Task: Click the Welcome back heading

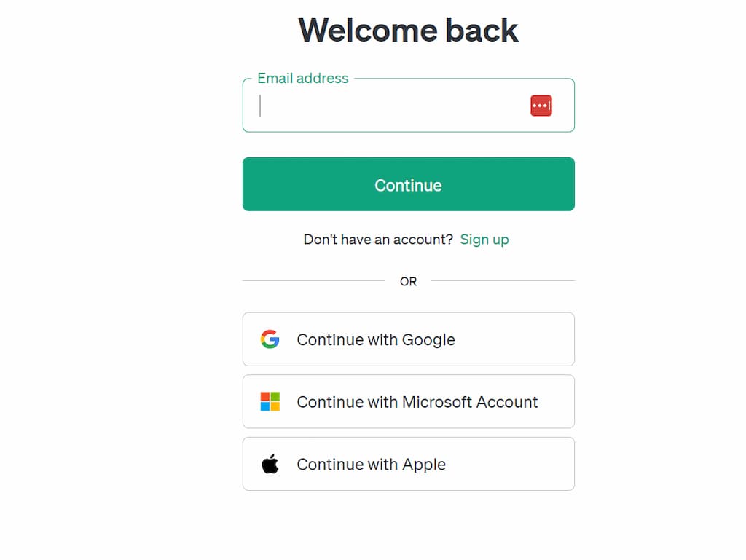Action: pos(408,31)
